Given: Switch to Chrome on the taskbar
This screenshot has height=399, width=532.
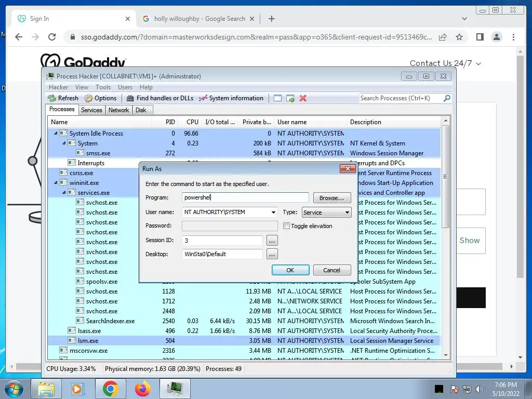Looking at the screenshot, I should (x=110, y=389).
